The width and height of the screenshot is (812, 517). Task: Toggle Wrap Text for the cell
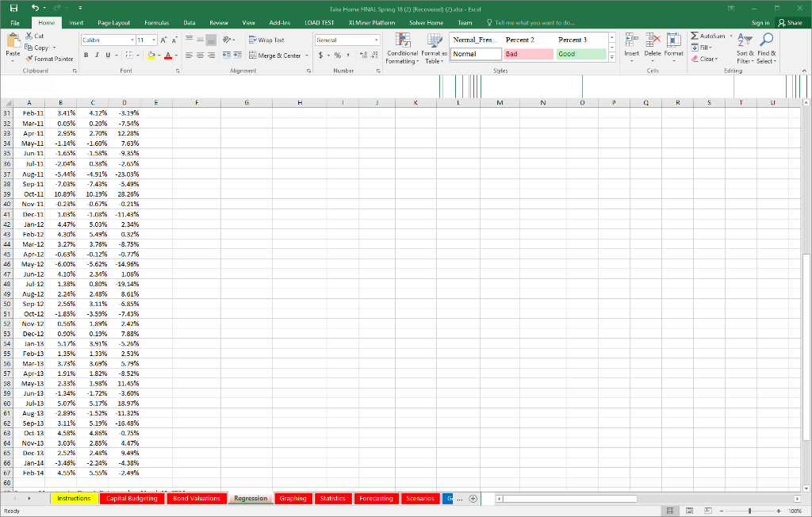pyautogui.click(x=266, y=40)
